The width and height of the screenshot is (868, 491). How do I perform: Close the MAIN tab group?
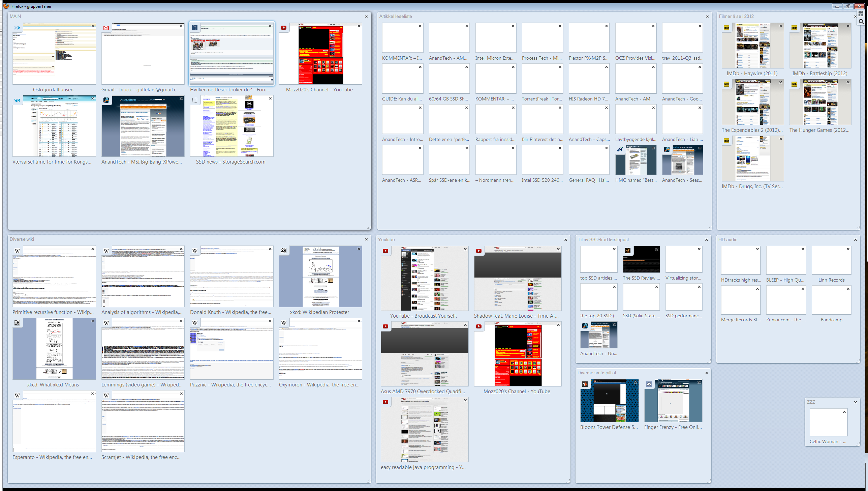tap(366, 16)
